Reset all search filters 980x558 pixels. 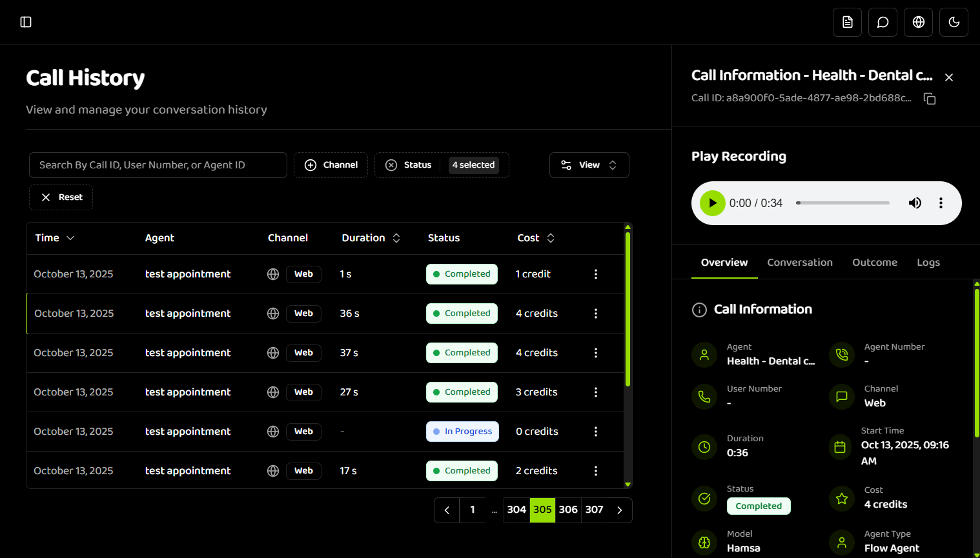(60, 197)
